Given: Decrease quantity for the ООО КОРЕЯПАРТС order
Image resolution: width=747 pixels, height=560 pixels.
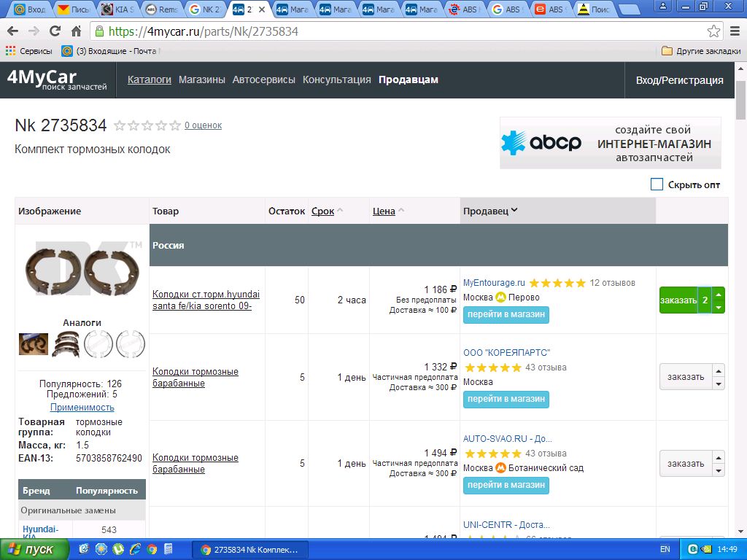Looking at the screenshot, I should tap(719, 384).
